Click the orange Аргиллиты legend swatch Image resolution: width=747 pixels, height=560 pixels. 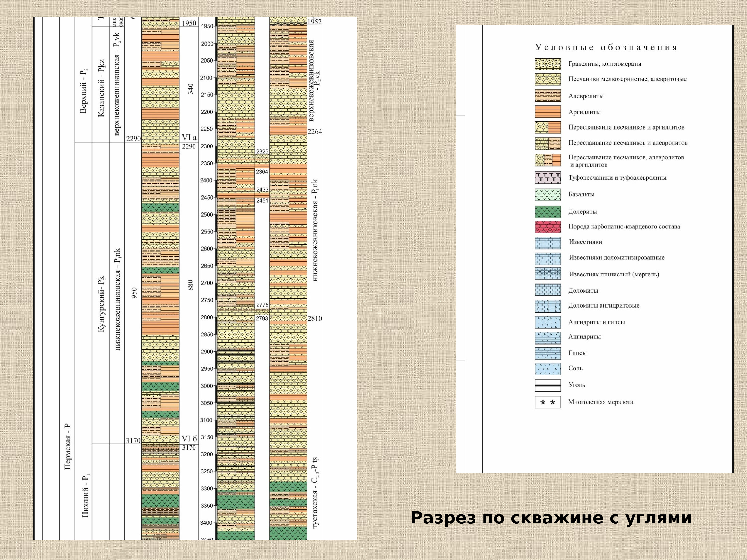(548, 112)
